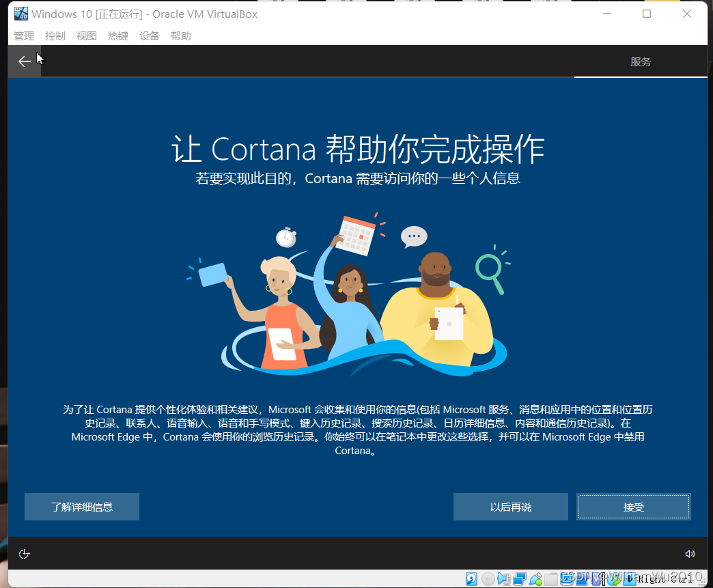Click VirtualBox USB status icon
The width and height of the screenshot is (713, 588).
[x=535, y=579]
